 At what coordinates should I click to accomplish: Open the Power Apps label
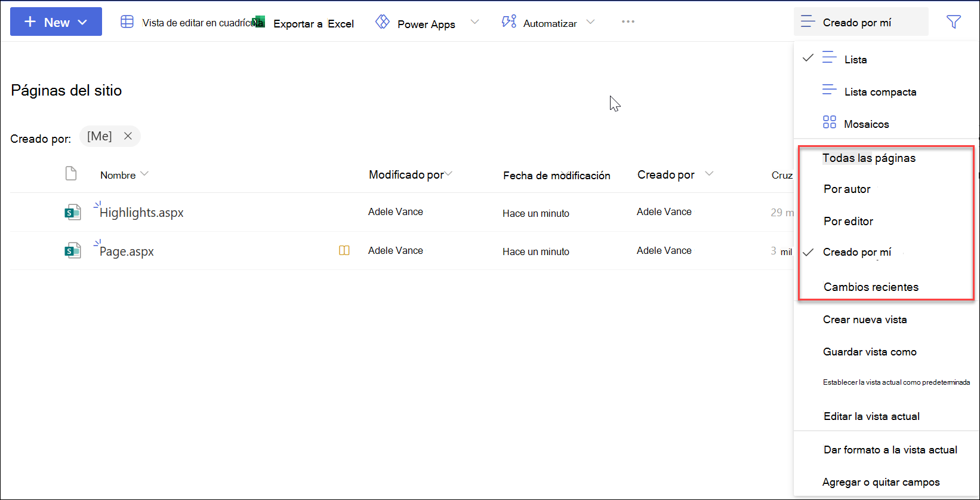426,24
